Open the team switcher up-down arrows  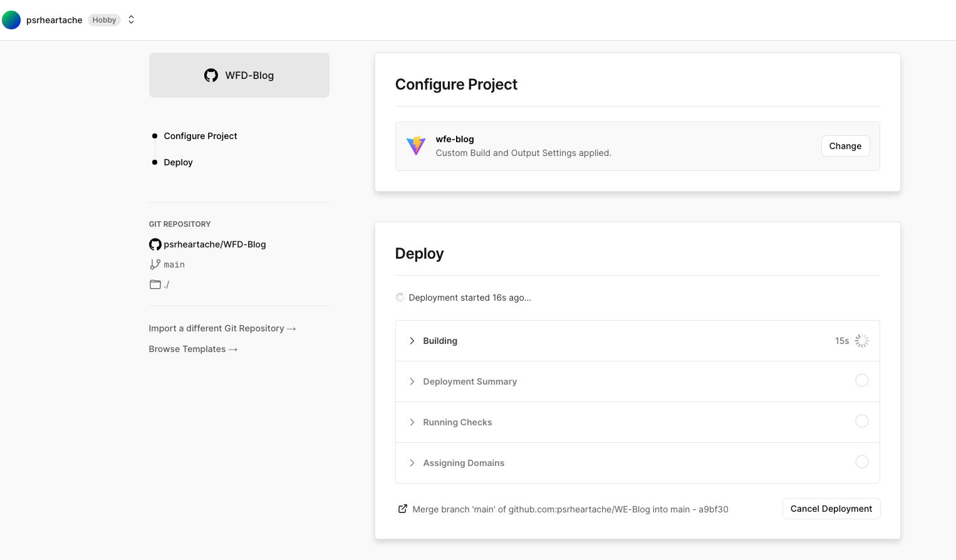pyautogui.click(x=131, y=20)
